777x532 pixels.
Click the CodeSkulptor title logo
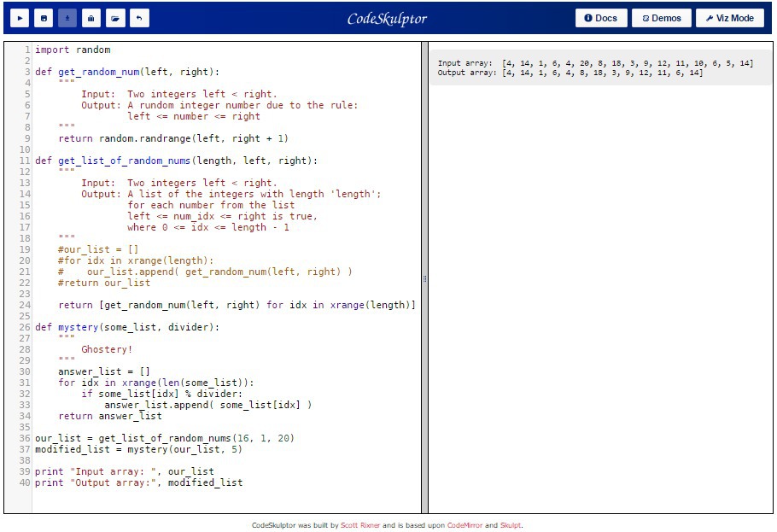[387, 19]
